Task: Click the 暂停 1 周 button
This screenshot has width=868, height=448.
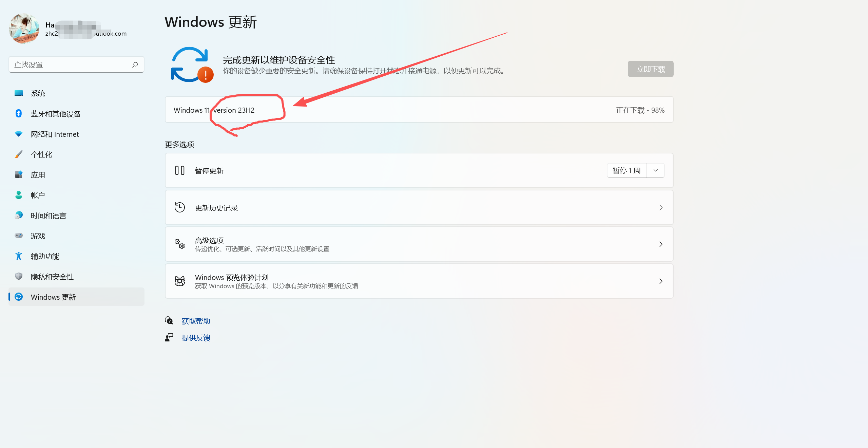Action: click(626, 170)
